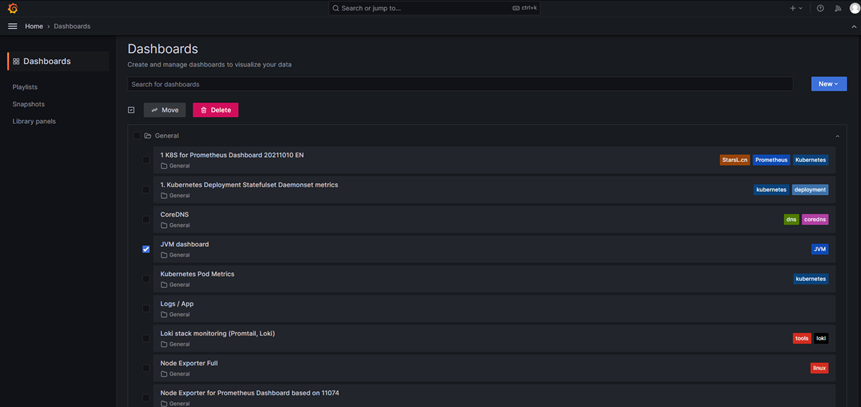Screen dimensions: 861x407
Task: Open the news feed icon
Action: pyautogui.click(x=837, y=8)
